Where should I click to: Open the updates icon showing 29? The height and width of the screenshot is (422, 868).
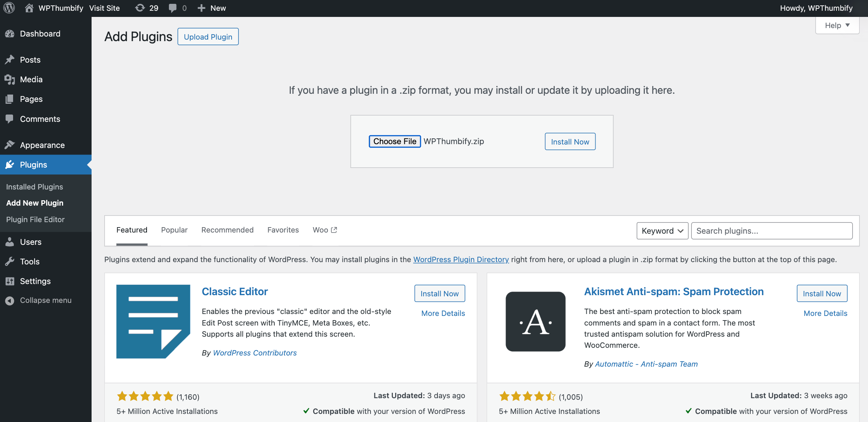click(140, 8)
